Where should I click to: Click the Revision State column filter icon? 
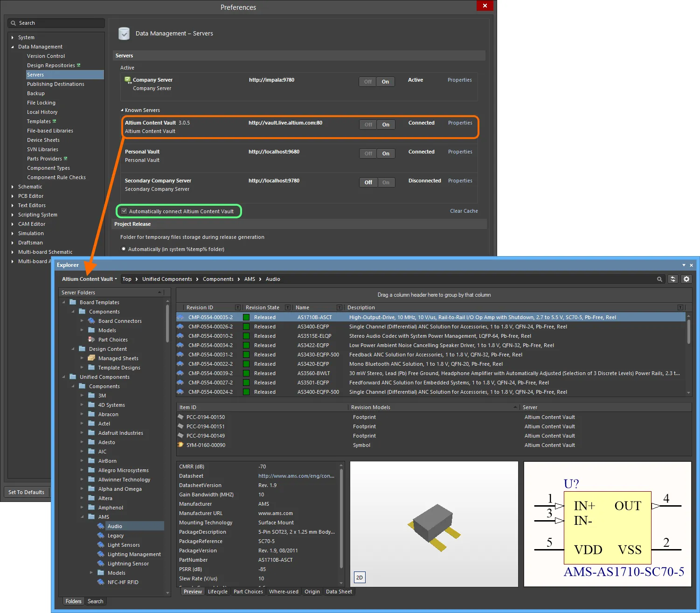pyautogui.click(x=288, y=307)
